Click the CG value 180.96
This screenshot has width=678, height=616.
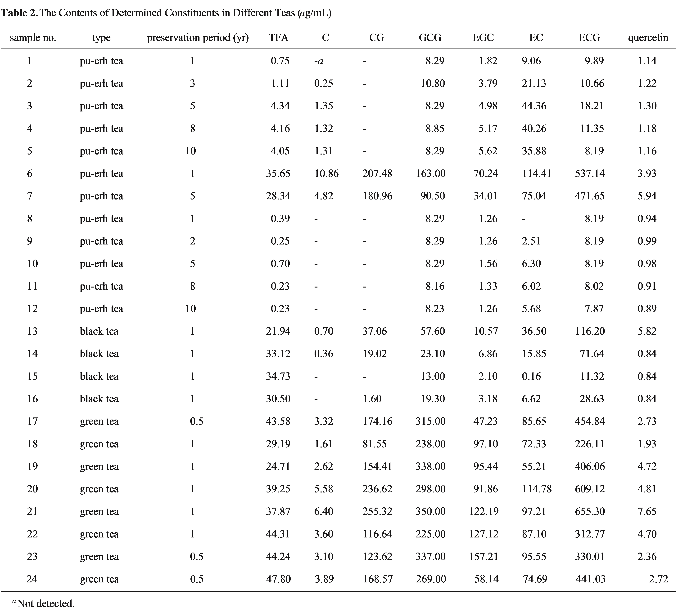[x=377, y=196]
